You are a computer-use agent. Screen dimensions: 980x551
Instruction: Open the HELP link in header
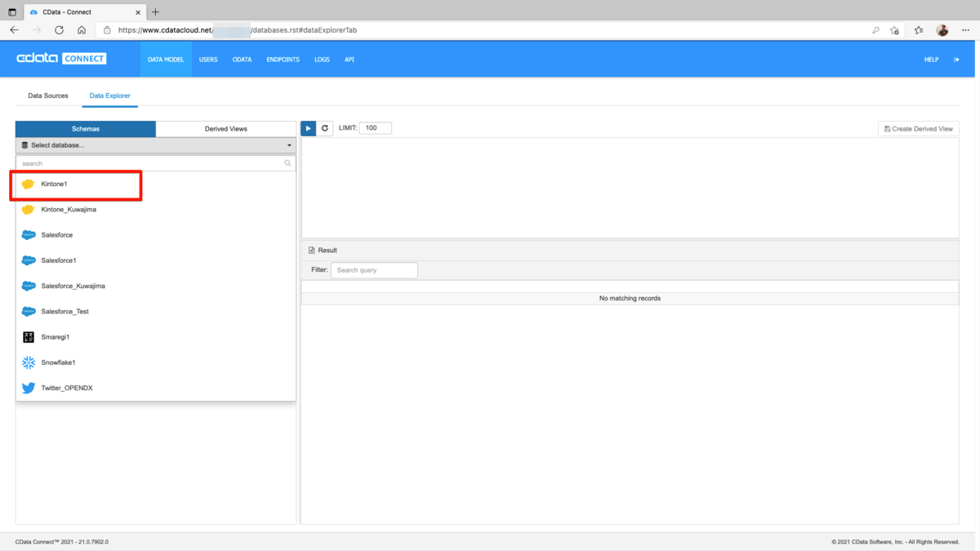click(x=931, y=60)
